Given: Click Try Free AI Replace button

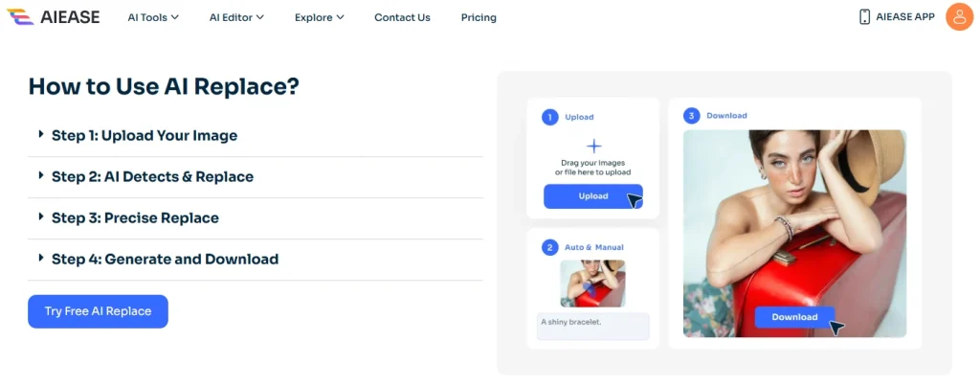Looking at the screenshot, I should point(98,311).
